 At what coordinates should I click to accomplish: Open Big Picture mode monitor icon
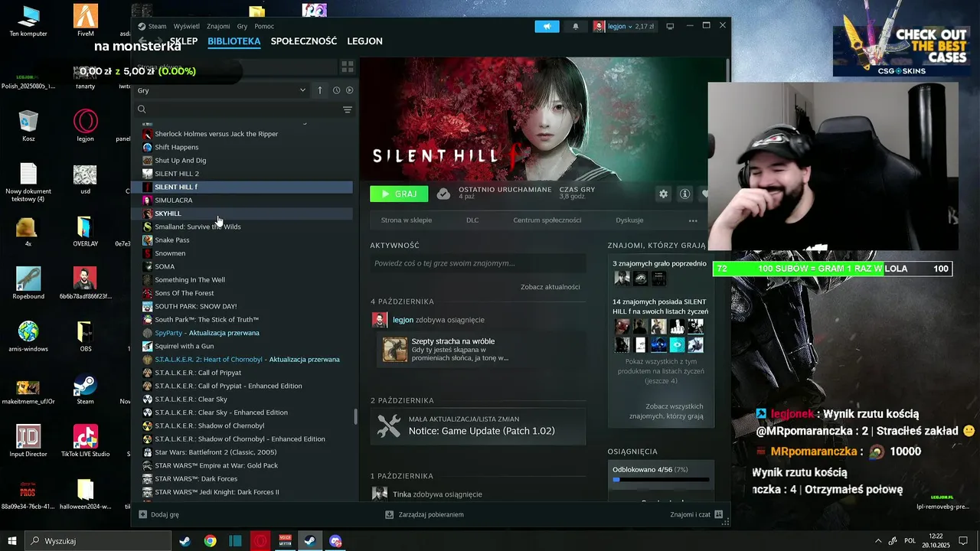tap(670, 26)
